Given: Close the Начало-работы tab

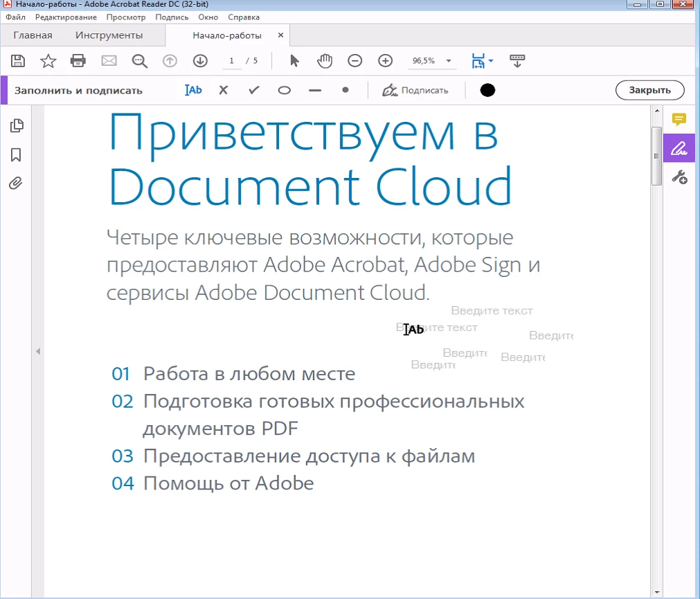Looking at the screenshot, I should [281, 35].
